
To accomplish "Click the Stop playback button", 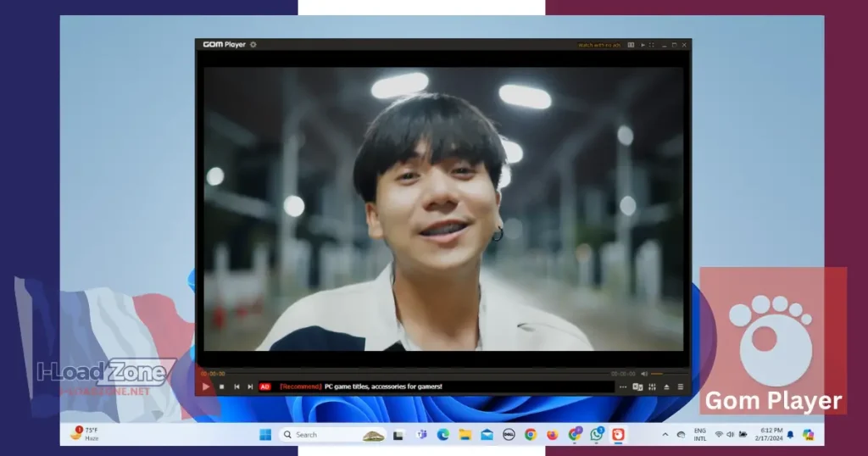I will [x=221, y=386].
